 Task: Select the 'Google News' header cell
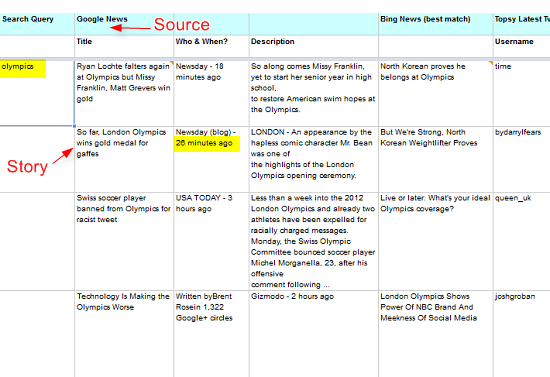tap(124, 24)
